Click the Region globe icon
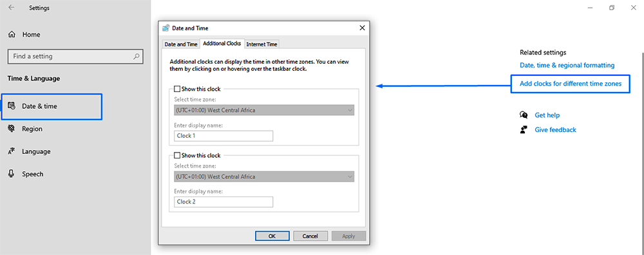644x255 pixels. (x=12, y=129)
